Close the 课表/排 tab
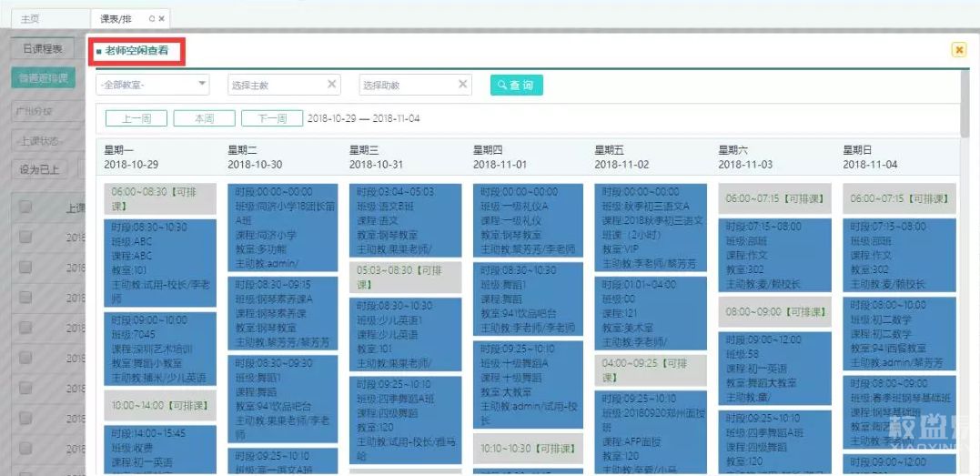 pyautogui.click(x=162, y=18)
